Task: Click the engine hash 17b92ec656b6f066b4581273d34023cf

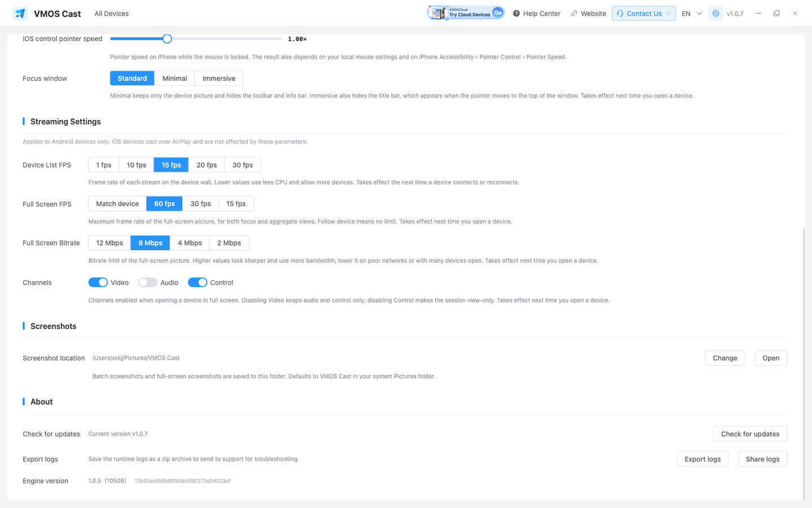Action: point(182,481)
